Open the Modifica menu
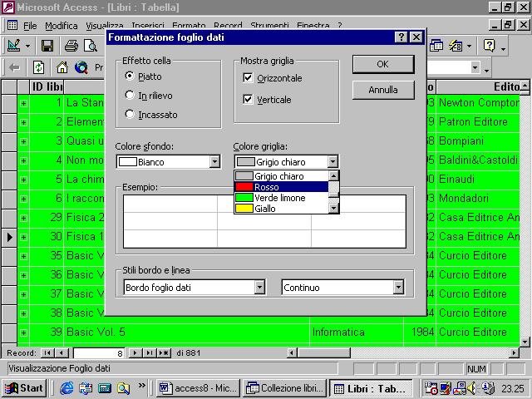532x399 pixels. pos(61,26)
